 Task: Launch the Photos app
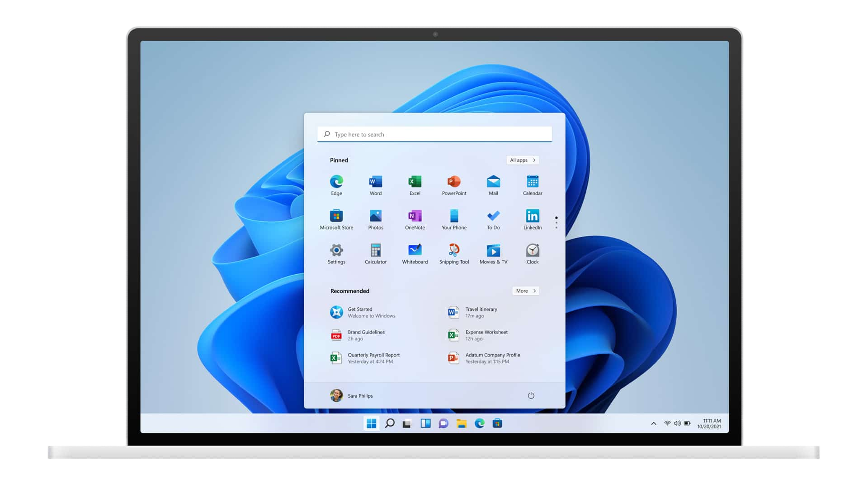pyautogui.click(x=376, y=219)
